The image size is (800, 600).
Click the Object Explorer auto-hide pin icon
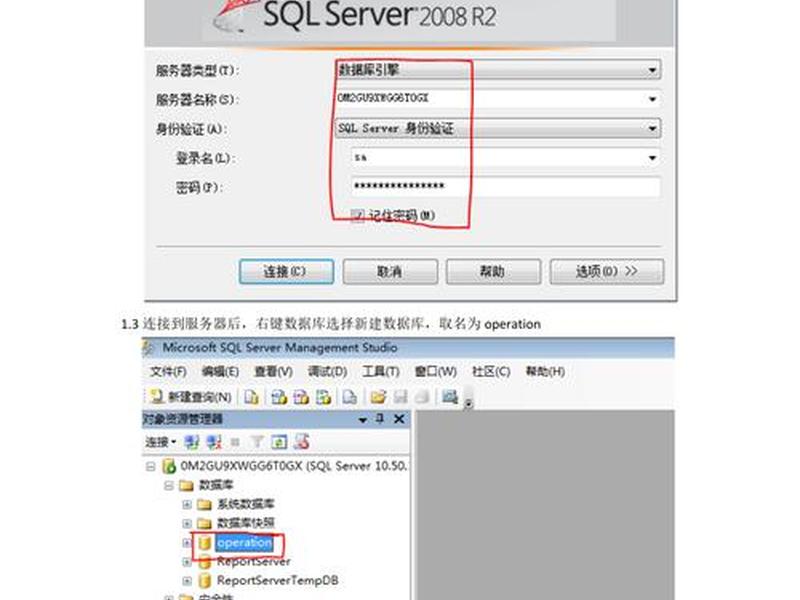(380, 419)
